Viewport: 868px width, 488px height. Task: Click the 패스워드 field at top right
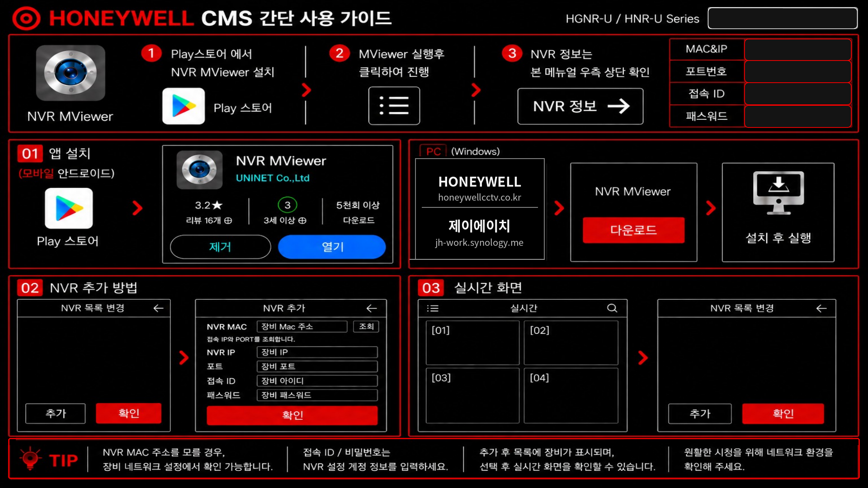point(797,117)
